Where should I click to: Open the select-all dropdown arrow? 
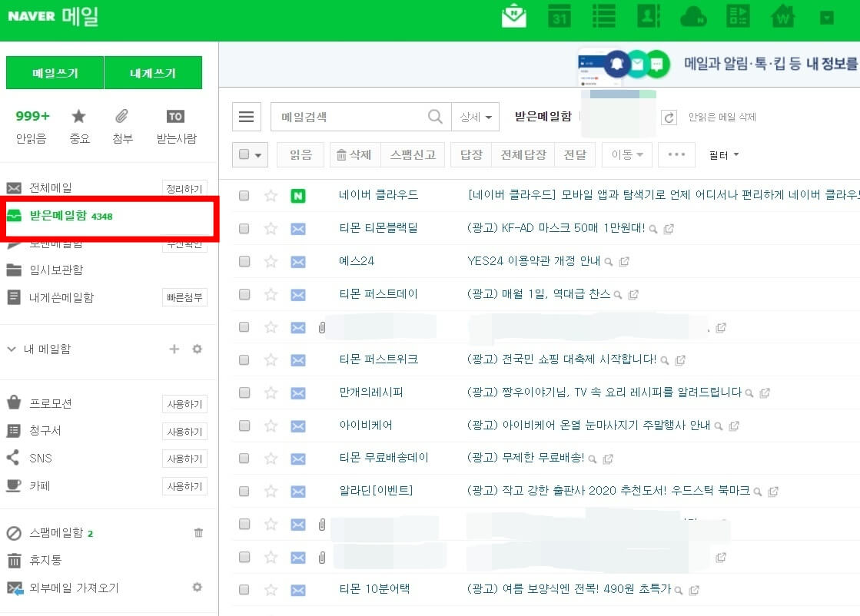point(257,155)
